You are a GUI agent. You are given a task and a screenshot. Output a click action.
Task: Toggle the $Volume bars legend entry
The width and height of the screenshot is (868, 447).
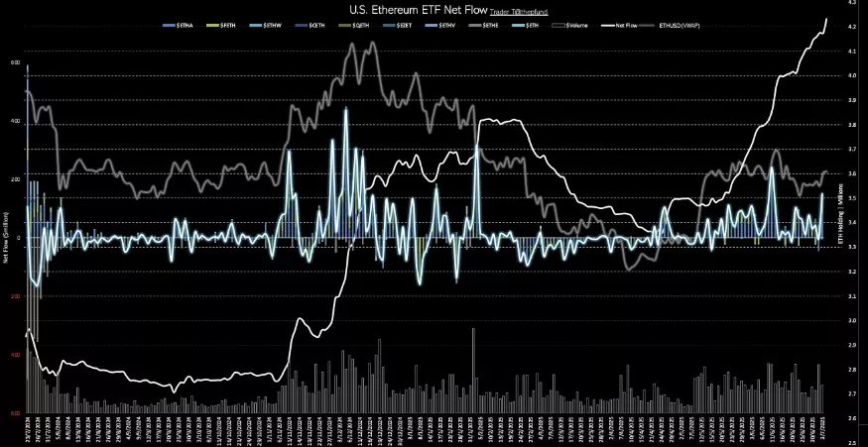click(569, 26)
